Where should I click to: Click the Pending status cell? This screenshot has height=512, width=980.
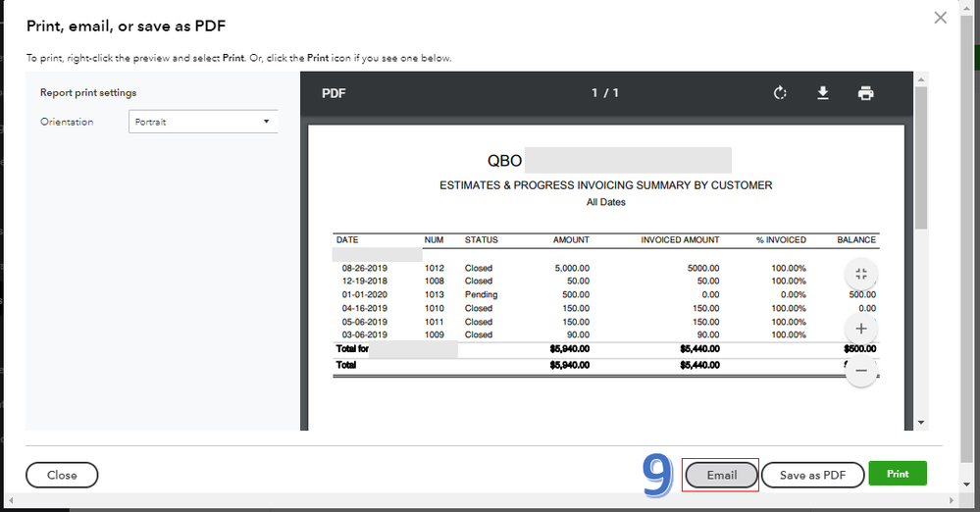coord(482,295)
